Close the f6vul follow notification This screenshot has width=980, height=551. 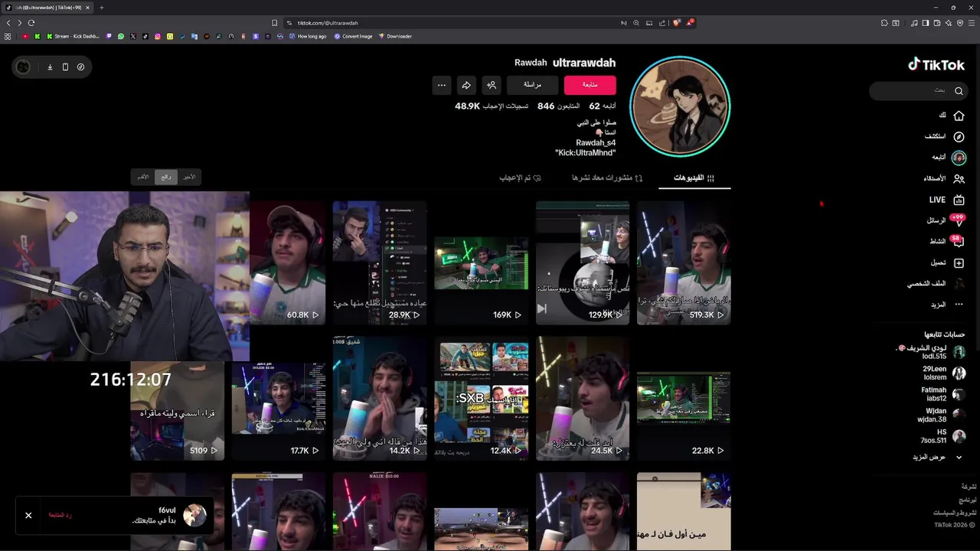[28, 515]
